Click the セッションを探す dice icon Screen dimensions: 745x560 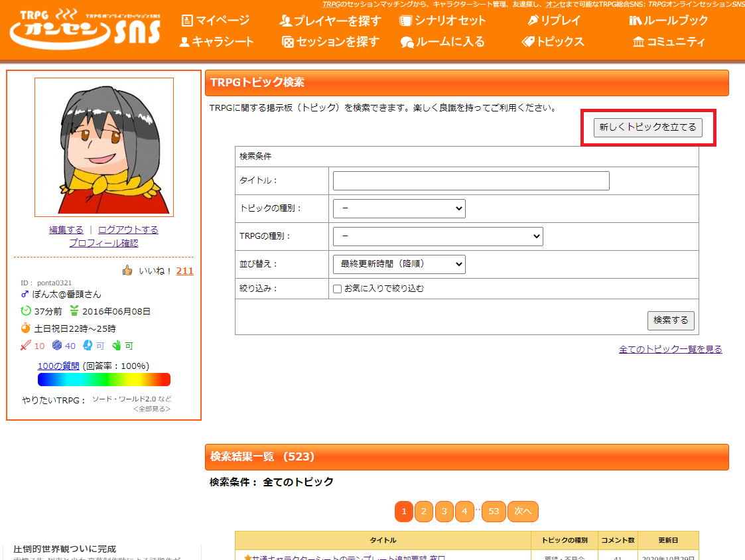[287, 42]
